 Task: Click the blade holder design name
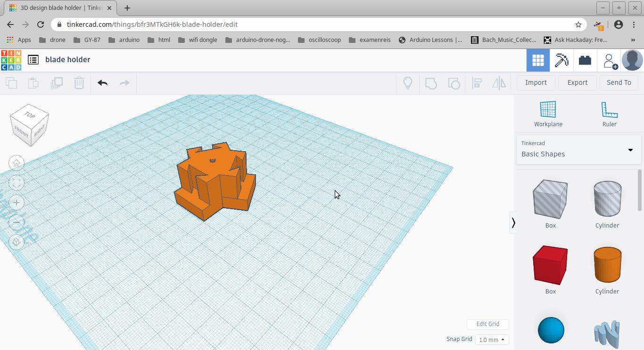[x=68, y=59]
